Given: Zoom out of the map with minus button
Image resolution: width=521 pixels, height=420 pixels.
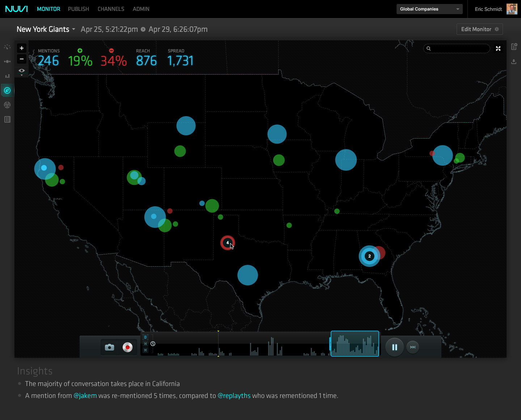Looking at the screenshot, I should coord(22,59).
